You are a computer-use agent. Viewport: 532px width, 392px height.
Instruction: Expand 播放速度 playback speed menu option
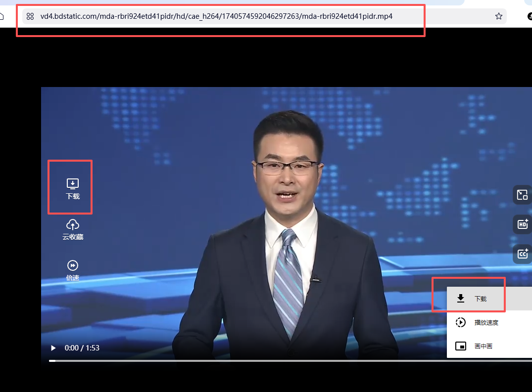pos(486,322)
